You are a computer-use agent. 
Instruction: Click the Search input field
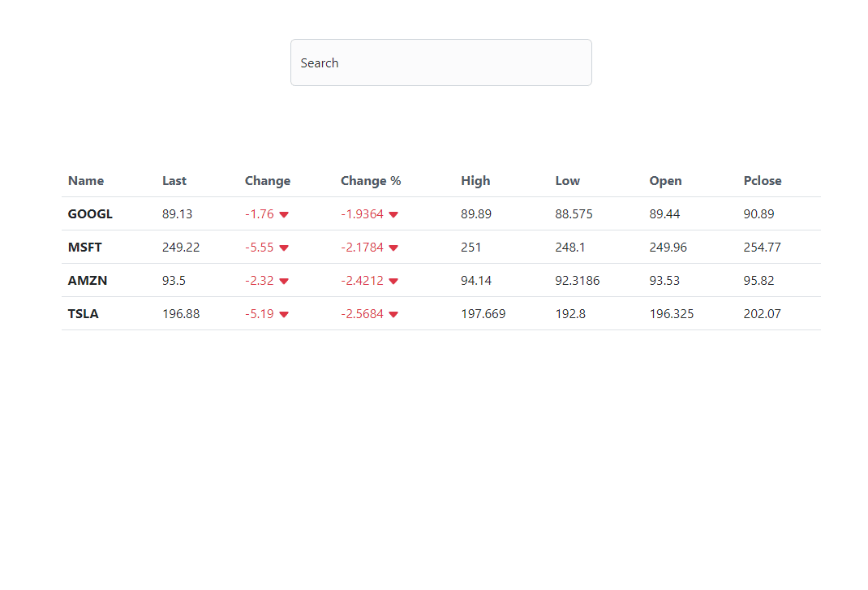point(440,62)
